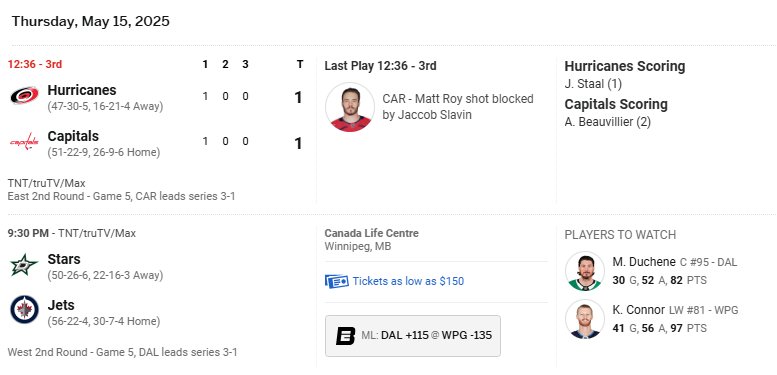Open K. Connor's player headshot
The height and width of the screenshot is (375, 777).
click(585, 319)
